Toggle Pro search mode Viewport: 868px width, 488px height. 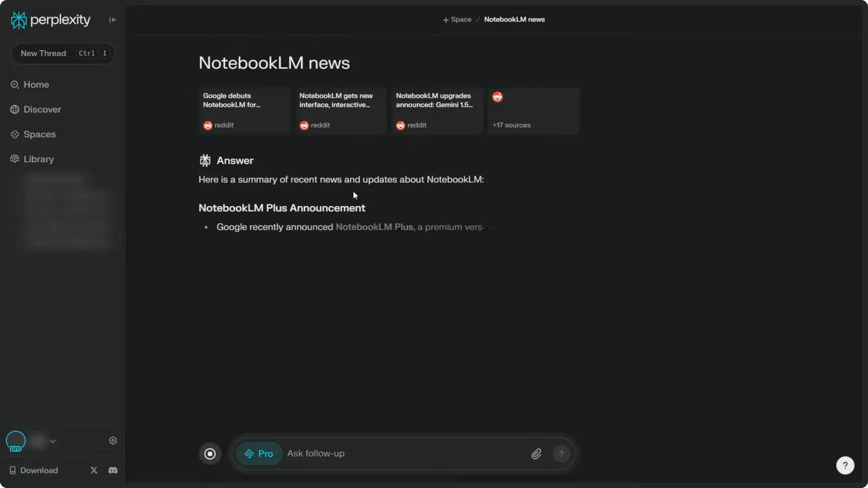[258, 453]
